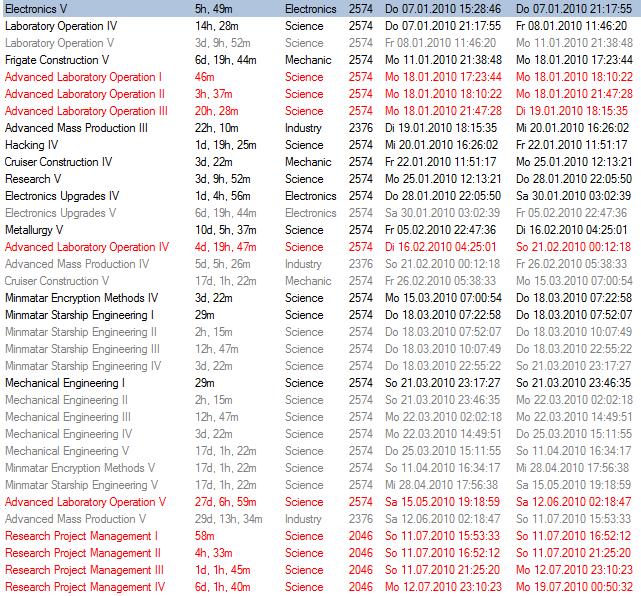Click the 14h, 28m duration cell

(216, 26)
